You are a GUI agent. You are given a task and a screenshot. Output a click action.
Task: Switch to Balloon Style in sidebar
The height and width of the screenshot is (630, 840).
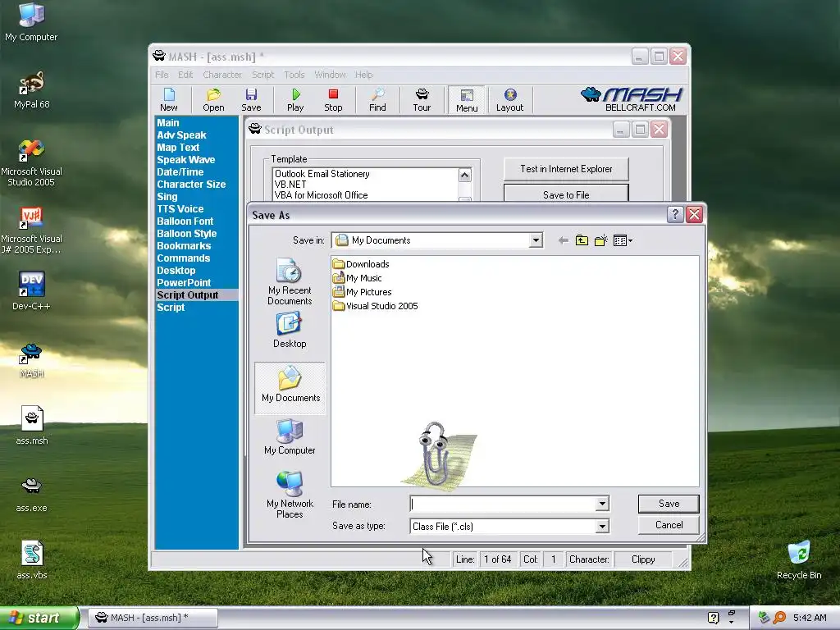tap(186, 234)
